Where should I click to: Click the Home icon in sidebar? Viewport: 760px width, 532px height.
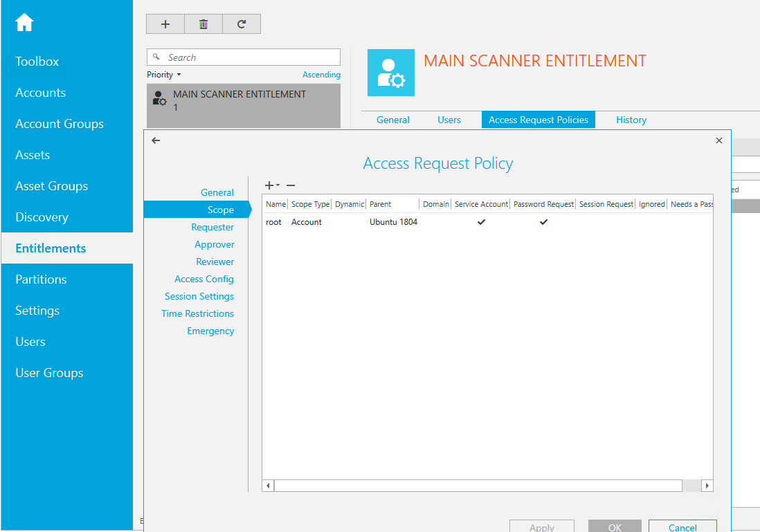coord(24,23)
